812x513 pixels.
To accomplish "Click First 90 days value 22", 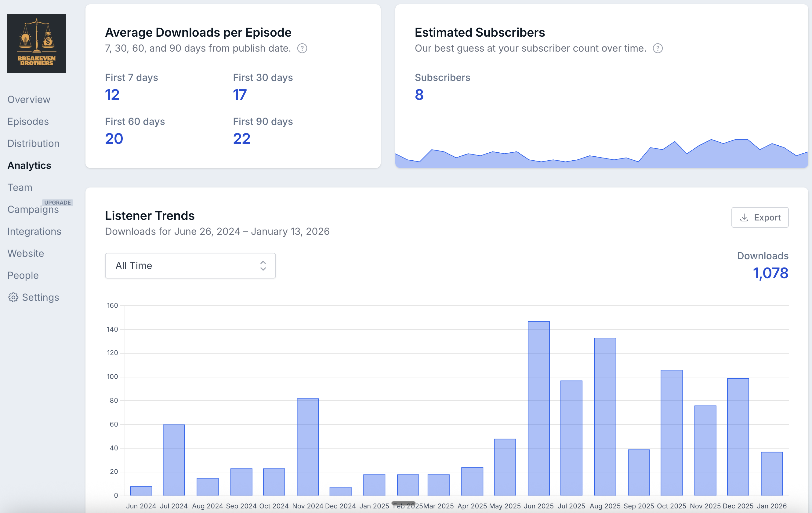I will tap(241, 139).
